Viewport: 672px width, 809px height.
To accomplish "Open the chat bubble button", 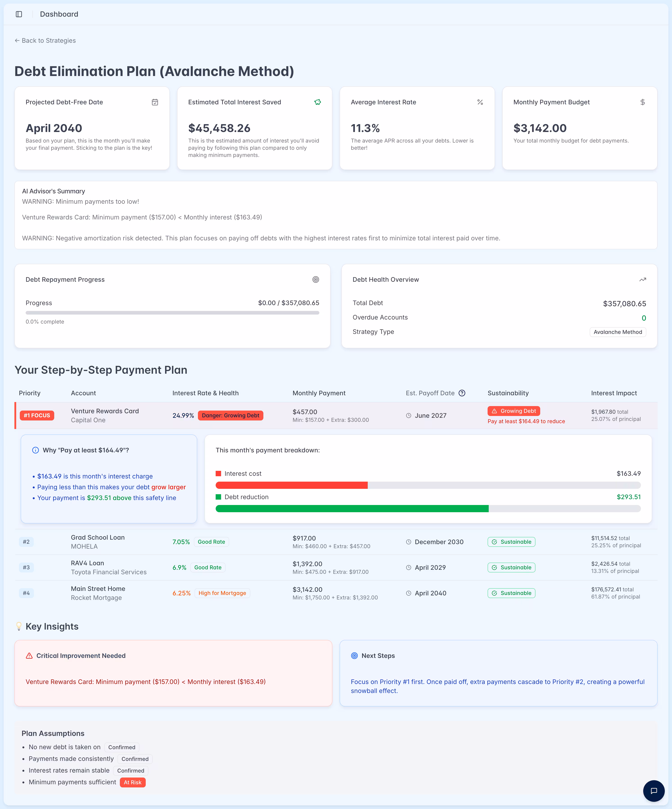I will 654,791.
